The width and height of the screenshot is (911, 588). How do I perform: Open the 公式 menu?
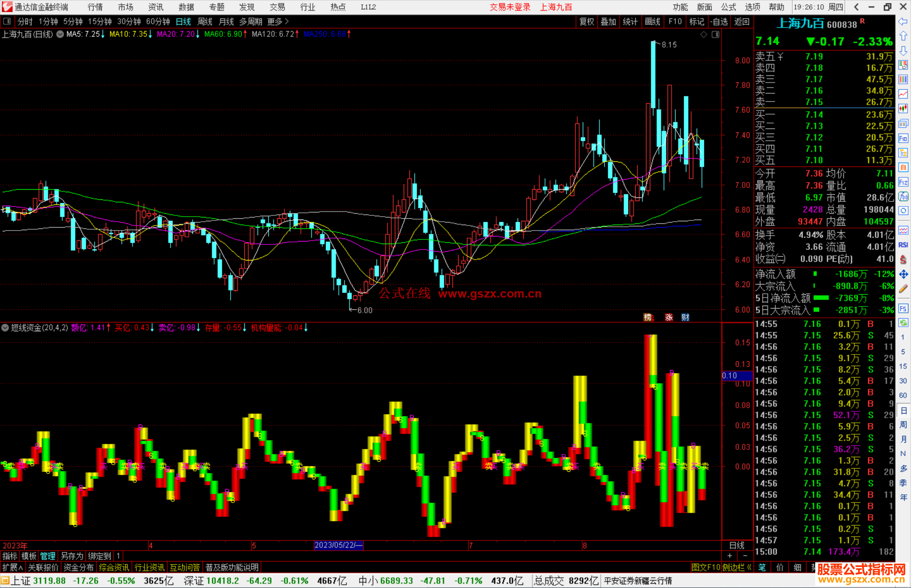click(728, 7)
